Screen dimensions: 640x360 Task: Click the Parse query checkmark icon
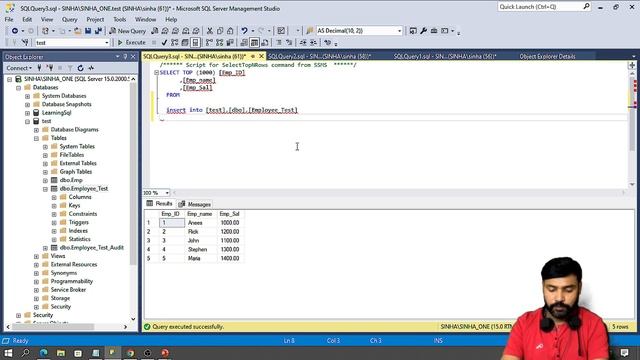coord(164,42)
